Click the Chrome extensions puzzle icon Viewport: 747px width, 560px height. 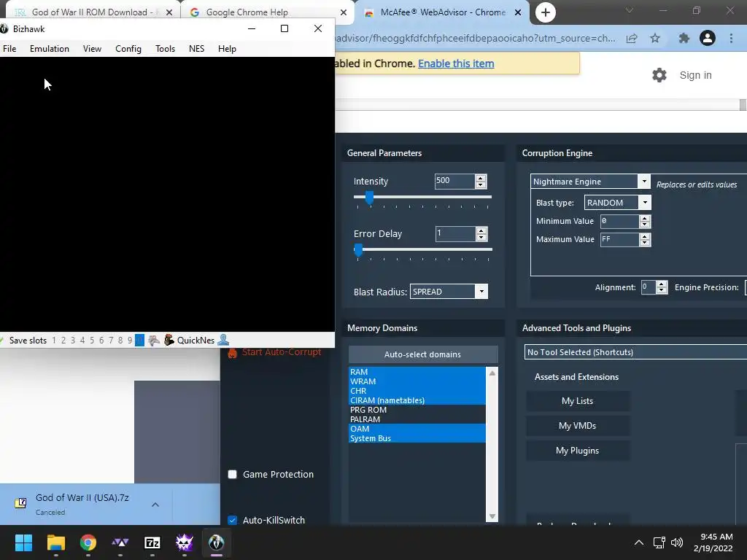tap(684, 38)
